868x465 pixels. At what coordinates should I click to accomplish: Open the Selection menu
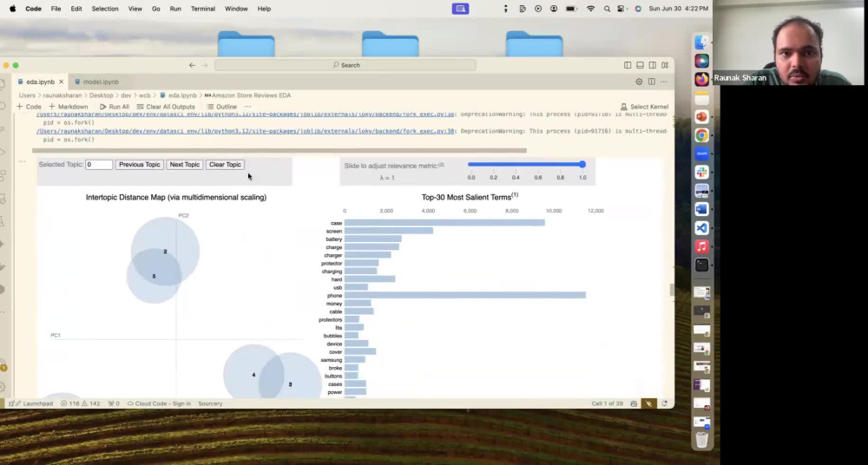pos(105,9)
